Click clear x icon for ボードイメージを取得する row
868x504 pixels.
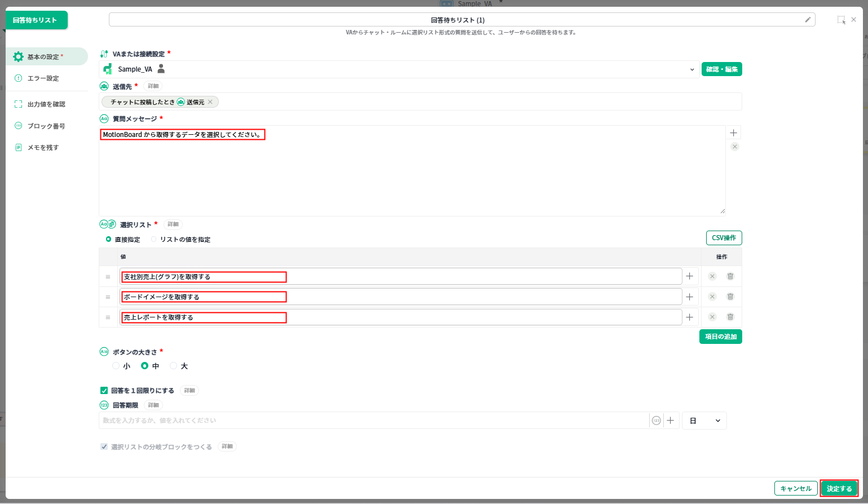coord(712,297)
